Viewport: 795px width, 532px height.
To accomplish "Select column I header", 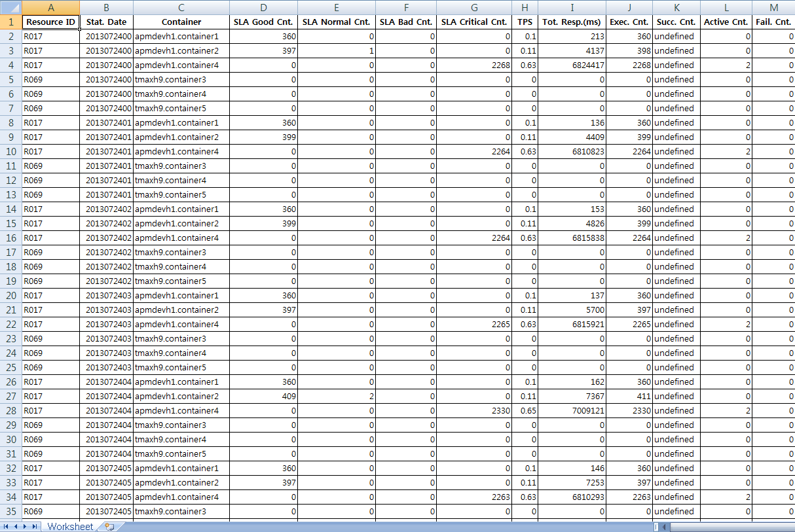I will [x=572, y=7].
